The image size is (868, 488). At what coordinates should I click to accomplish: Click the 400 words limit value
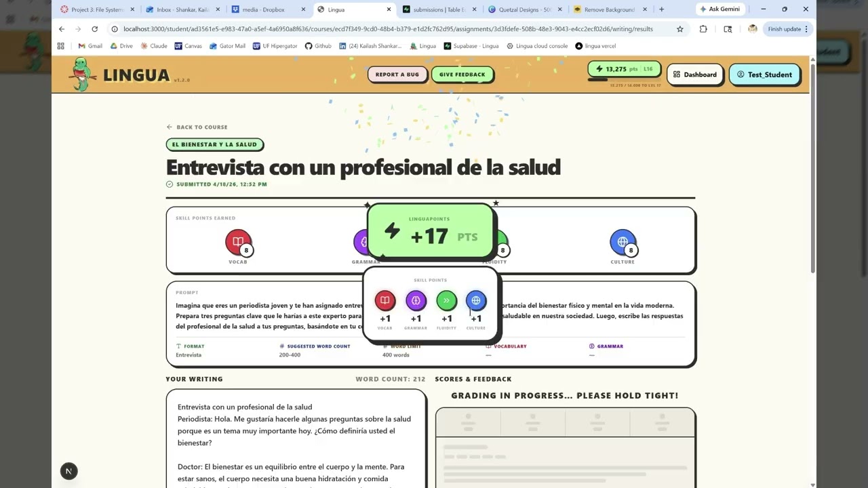pyautogui.click(x=396, y=355)
